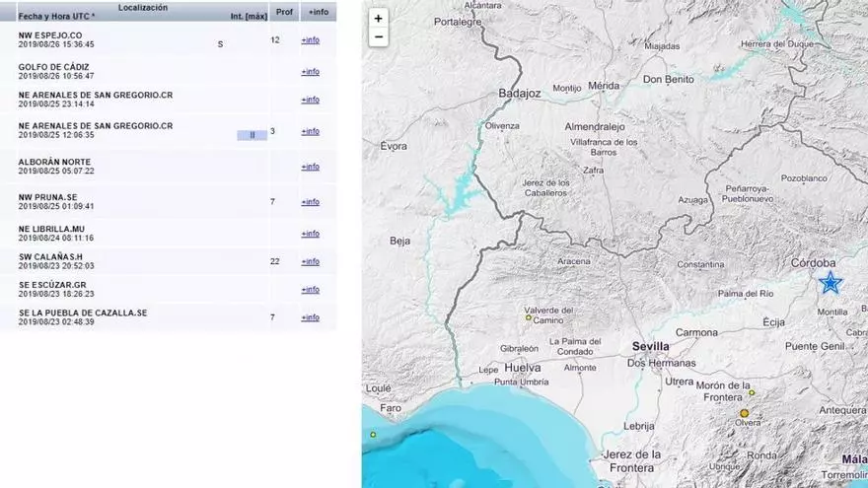Click the blue star epicenter marker near Córdoba
This screenshot has height=488, width=868.
pyautogui.click(x=831, y=283)
